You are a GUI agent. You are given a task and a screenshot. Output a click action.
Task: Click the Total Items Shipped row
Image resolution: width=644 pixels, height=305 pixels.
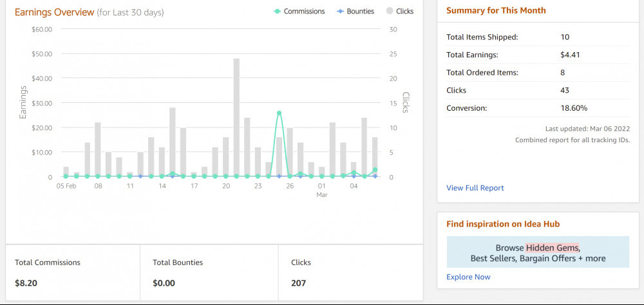[538, 37]
